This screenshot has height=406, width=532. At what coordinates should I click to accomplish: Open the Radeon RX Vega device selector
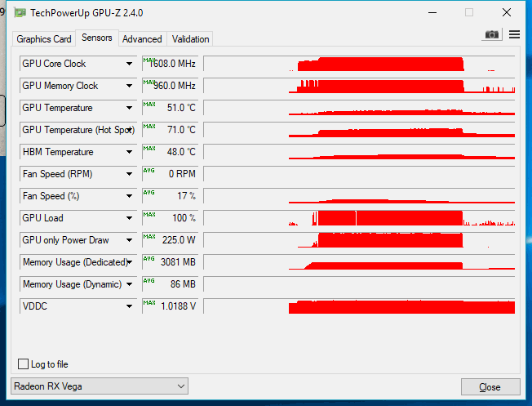(x=100, y=386)
